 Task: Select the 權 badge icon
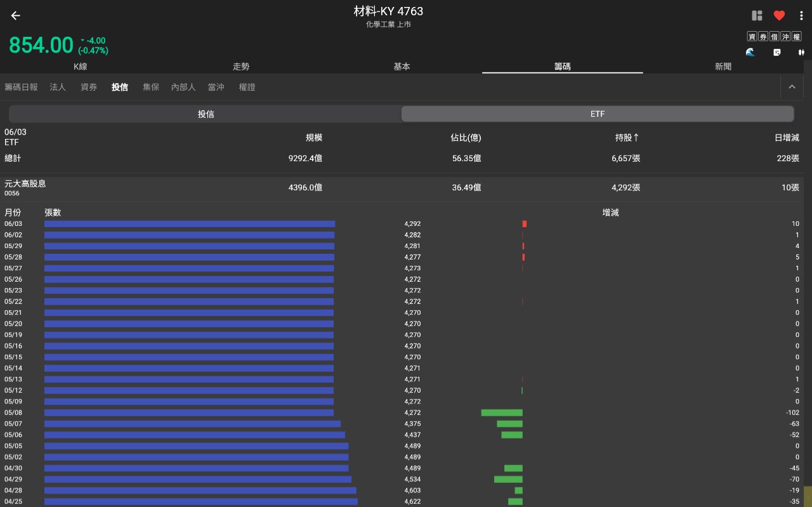797,36
